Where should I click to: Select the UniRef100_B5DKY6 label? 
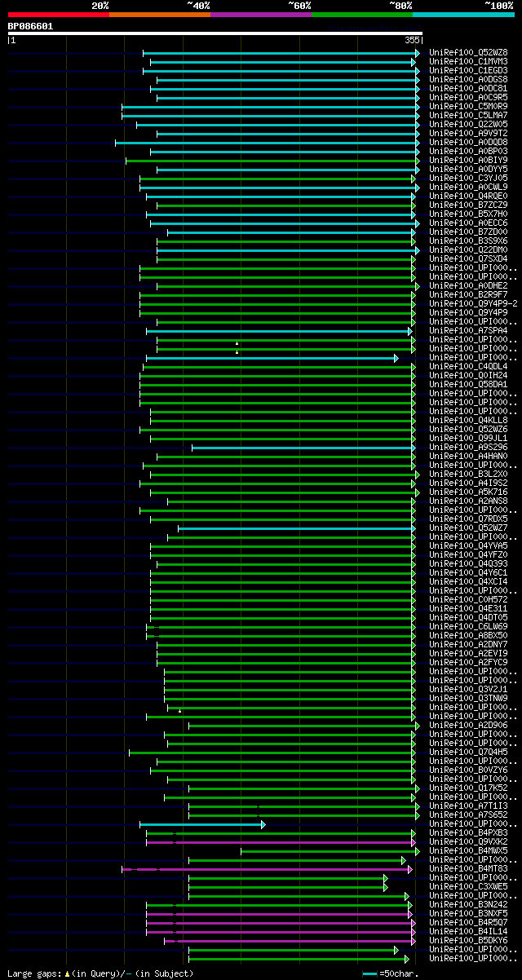(x=468, y=940)
